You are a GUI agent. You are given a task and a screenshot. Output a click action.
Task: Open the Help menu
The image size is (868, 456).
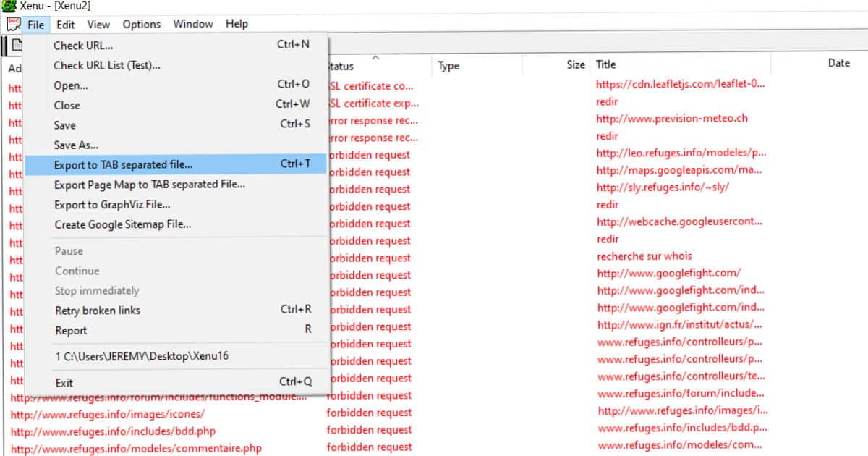(237, 24)
